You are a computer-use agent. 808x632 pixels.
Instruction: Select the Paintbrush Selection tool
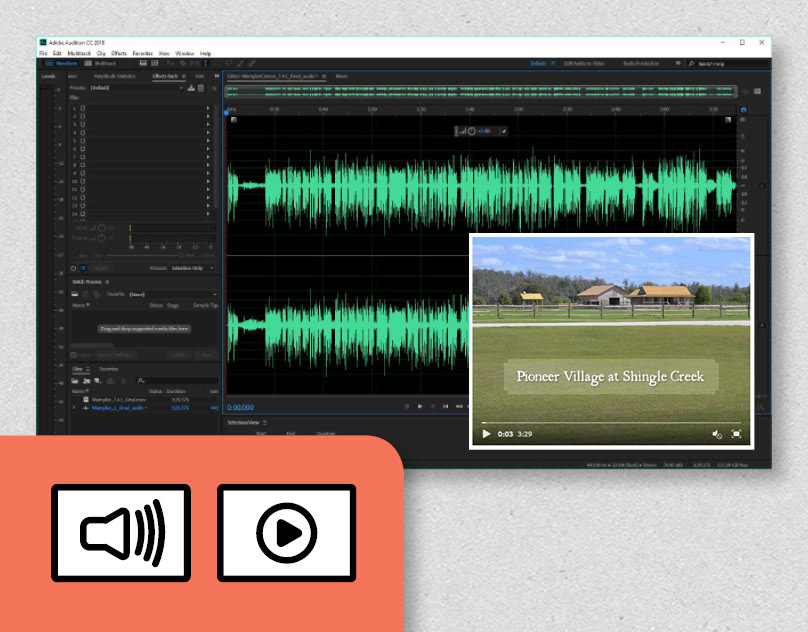click(240, 63)
